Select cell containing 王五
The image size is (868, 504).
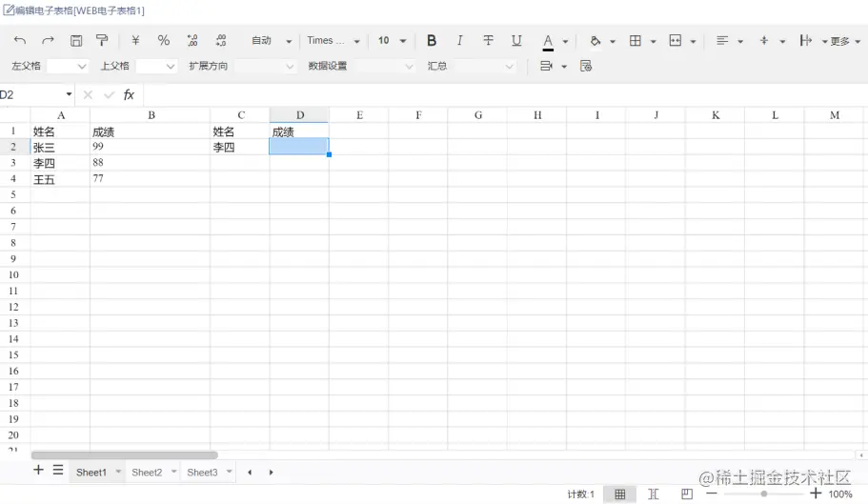click(x=60, y=179)
